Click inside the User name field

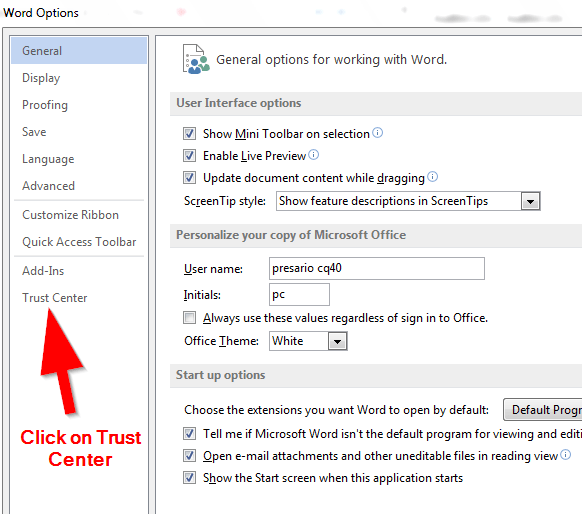coord(377,268)
